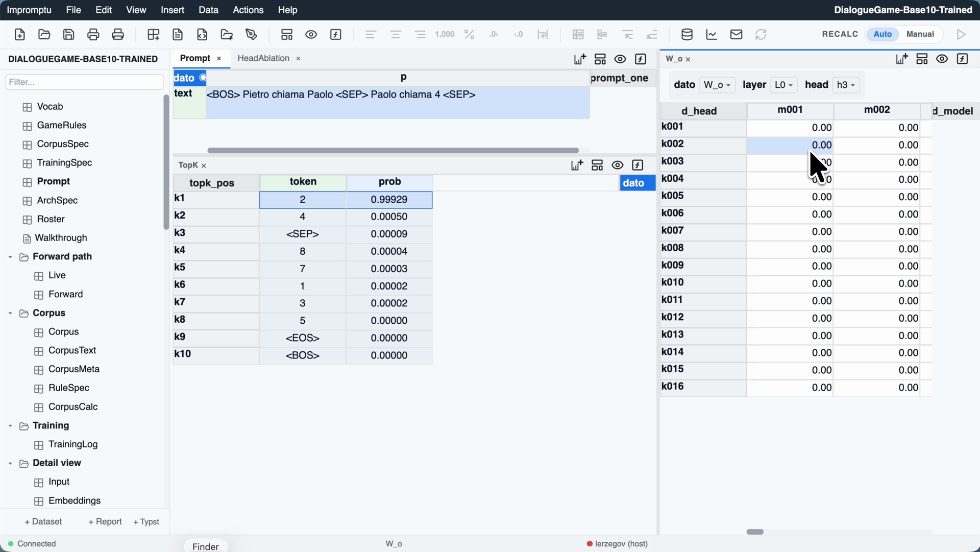Collapse the Forward path folder
The image size is (980, 552).
pyautogui.click(x=10, y=257)
